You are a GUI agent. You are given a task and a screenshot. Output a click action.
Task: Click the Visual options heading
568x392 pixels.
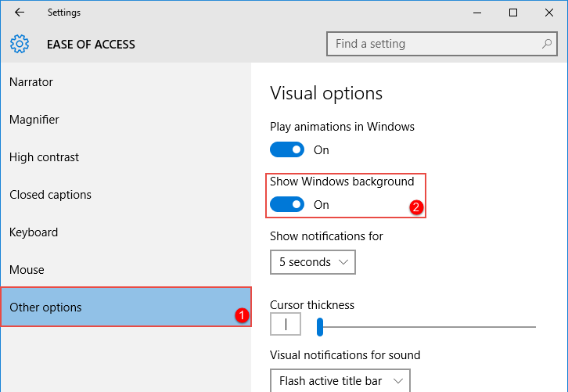coord(326,93)
